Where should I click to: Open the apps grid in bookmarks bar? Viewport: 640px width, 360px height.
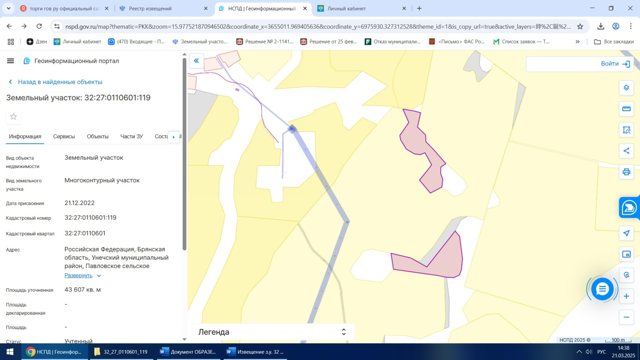tap(11, 42)
